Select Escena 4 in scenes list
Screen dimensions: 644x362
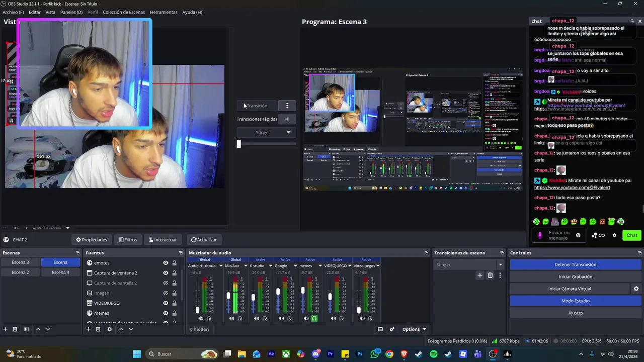[60, 272]
